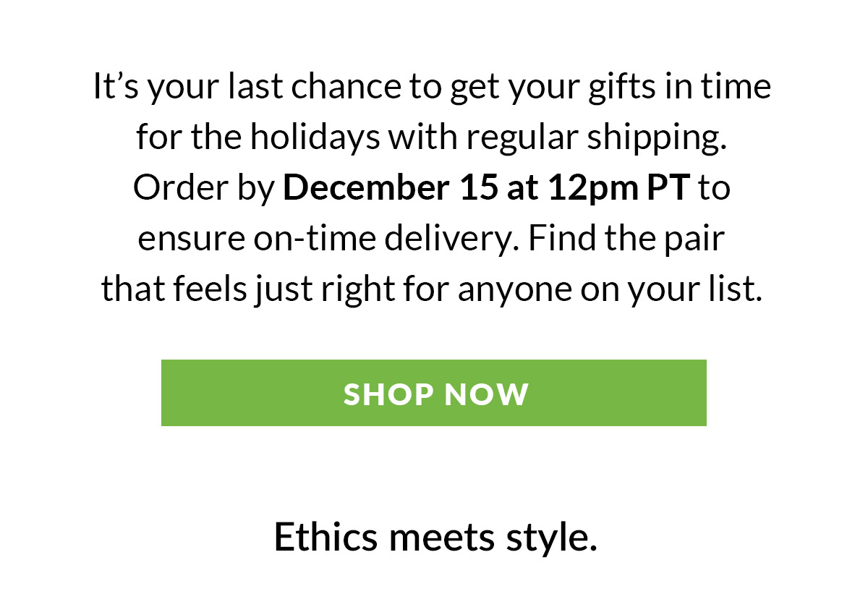
Task: Click the "in time" words ending line one
Action: 739,88
